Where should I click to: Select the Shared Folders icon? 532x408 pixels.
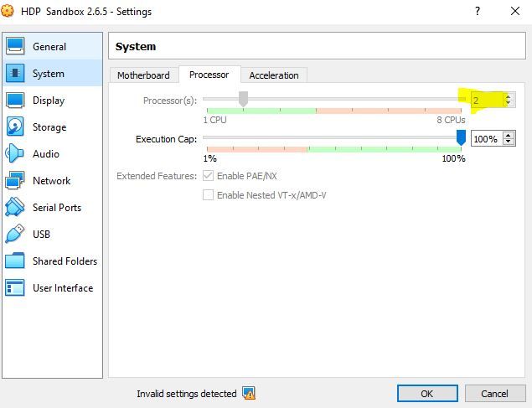point(15,261)
